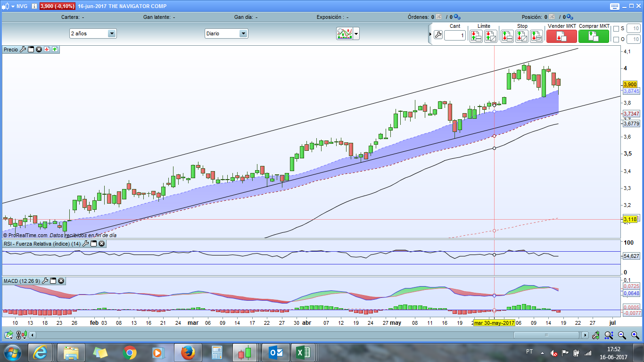The width and height of the screenshot is (644, 362).
Task: Click the Comprar MKT buy button
Action: click(594, 36)
